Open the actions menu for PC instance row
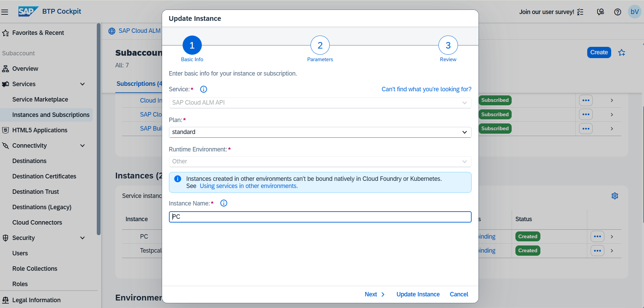The image size is (644, 308). (597, 237)
